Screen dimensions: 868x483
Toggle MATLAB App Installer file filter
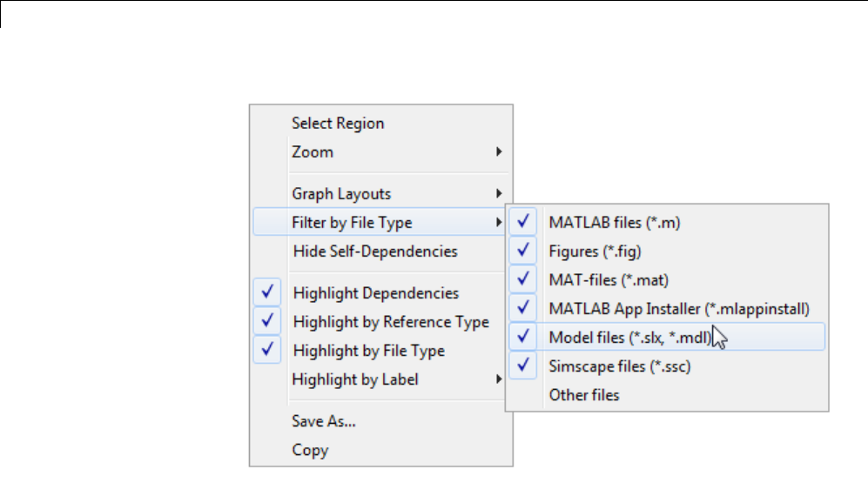click(679, 309)
